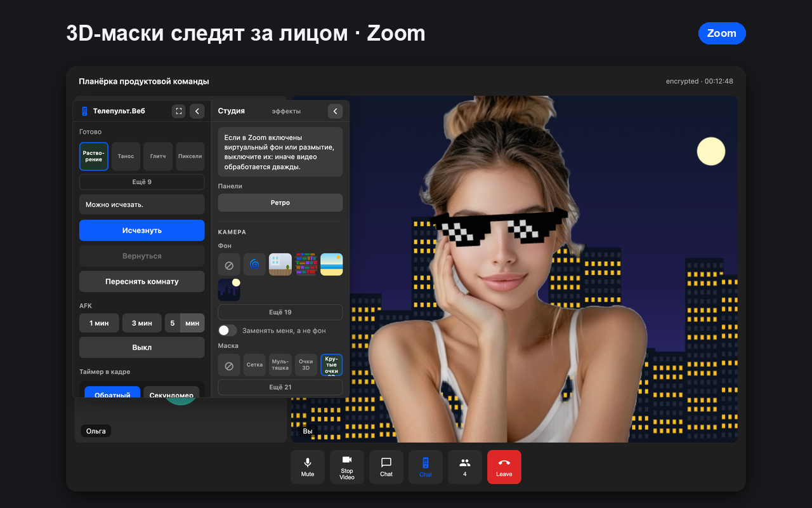Open the Ретро panel
Image resolution: width=812 pixels, height=508 pixels.
pyautogui.click(x=280, y=203)
